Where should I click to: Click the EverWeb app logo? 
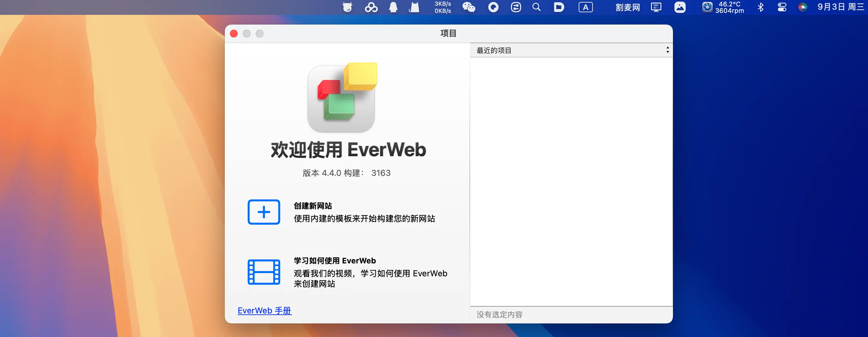click(x=342, y=98)
